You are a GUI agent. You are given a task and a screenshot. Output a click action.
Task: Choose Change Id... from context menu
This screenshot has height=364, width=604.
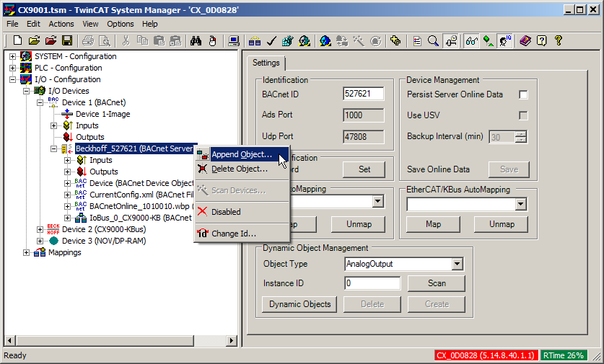[242, 234]
